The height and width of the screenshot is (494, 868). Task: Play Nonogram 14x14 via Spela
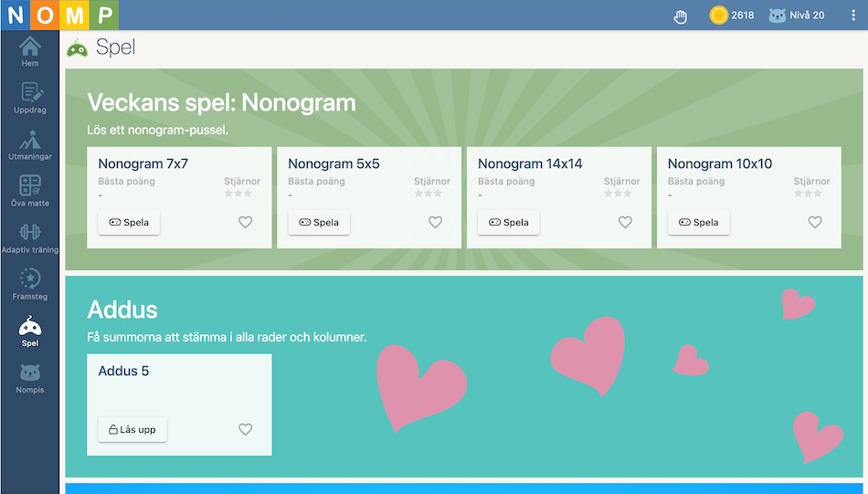509,223
